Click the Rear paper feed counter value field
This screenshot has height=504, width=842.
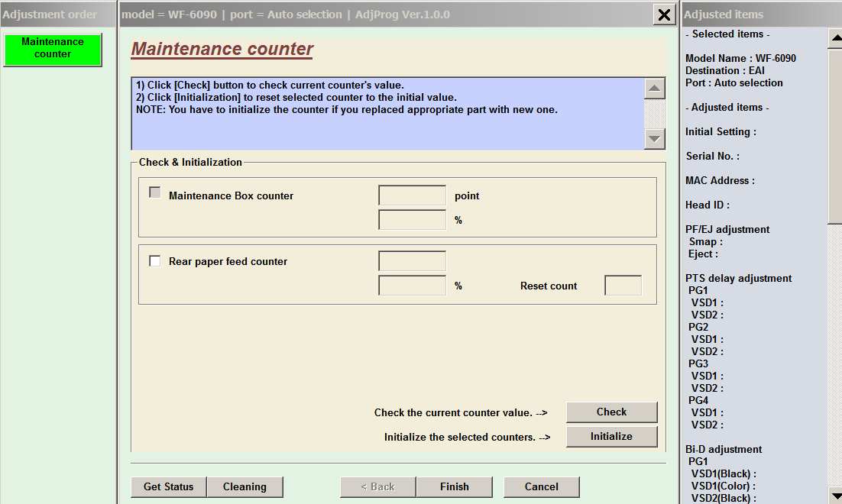click(412, 261)
